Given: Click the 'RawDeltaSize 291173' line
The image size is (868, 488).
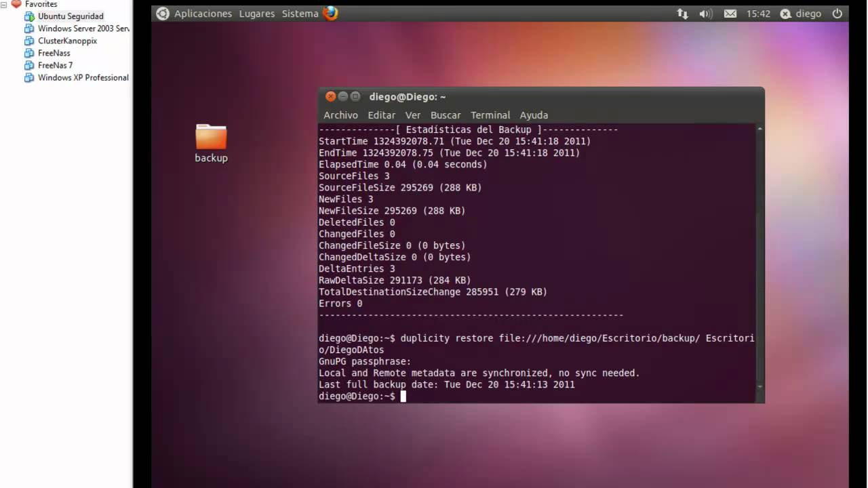Looking at the screenshot, I should (395, 280).
